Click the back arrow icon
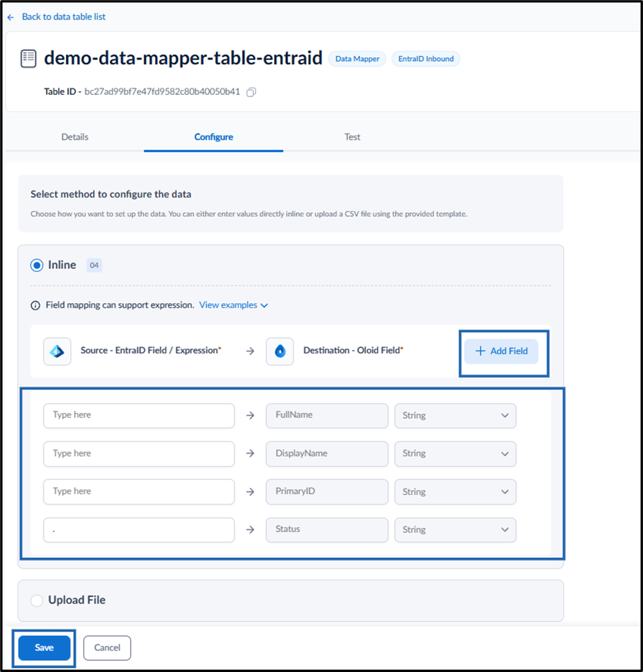The height and width of the screenshot is (672, 643). pyautogui.click(x=11, y=17)
